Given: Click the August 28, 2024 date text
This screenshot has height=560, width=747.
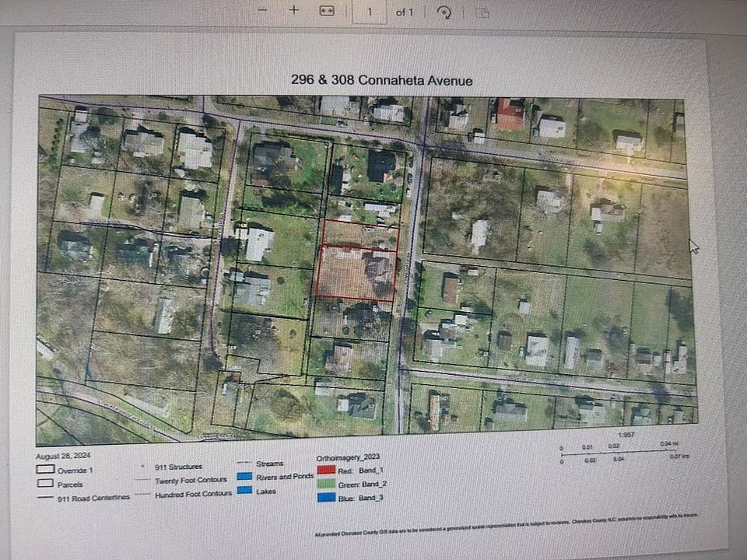Looking at the screenshot, I should click(59, 457).
